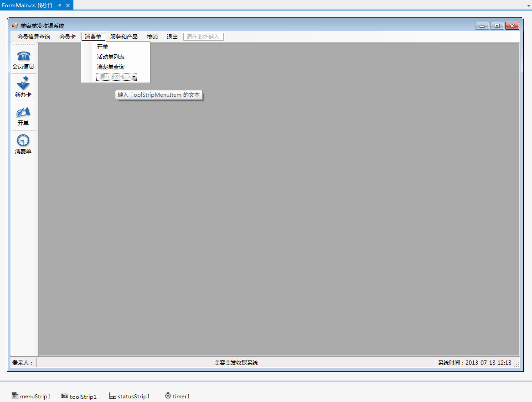532x402 pixels.
Task: Open the 会员卡 menu
Action: [x=67, y=37]
